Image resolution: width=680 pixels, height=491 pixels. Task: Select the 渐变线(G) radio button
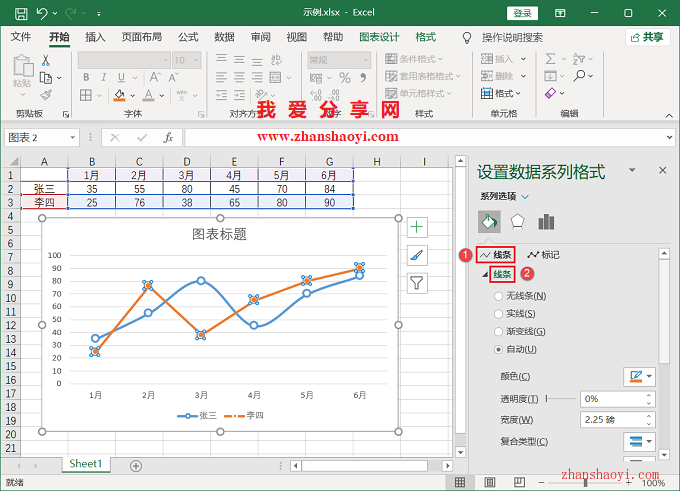coord(498,331)
